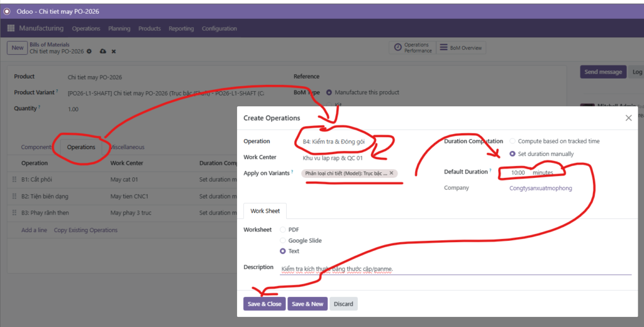The height and width of the screenshot is (327, 644).
Task: Open the Configuration menu
Action: coord(219,28)
